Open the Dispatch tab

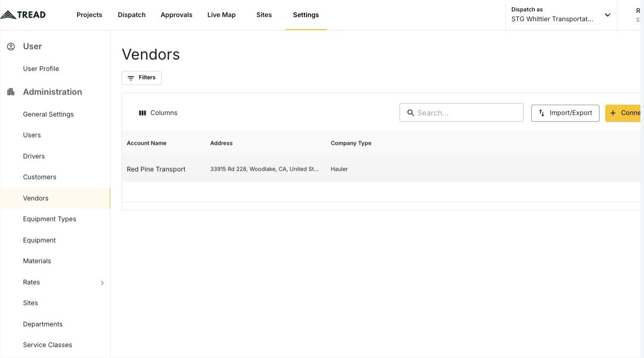(x=132, y=15)
